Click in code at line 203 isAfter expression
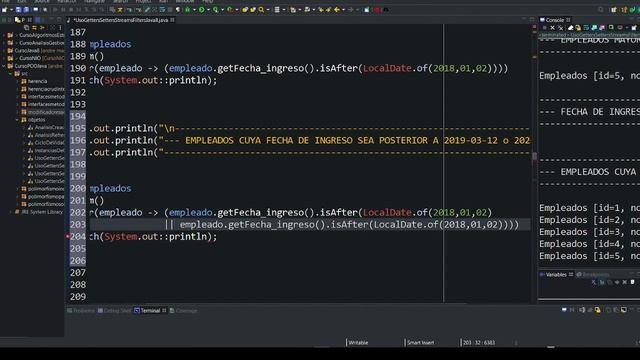Image resolution: width=640 pixels, height=360 pixels. pos(349,224)
